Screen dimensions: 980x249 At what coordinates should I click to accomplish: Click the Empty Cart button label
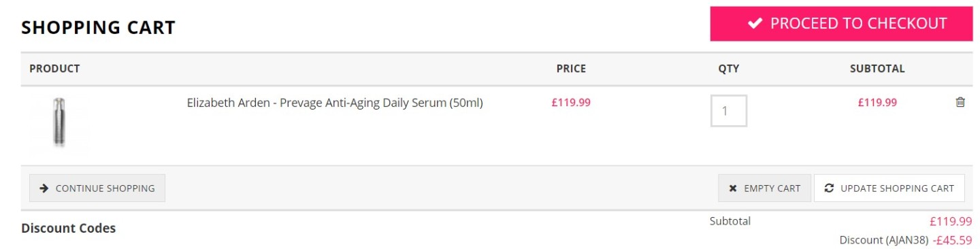772,188
